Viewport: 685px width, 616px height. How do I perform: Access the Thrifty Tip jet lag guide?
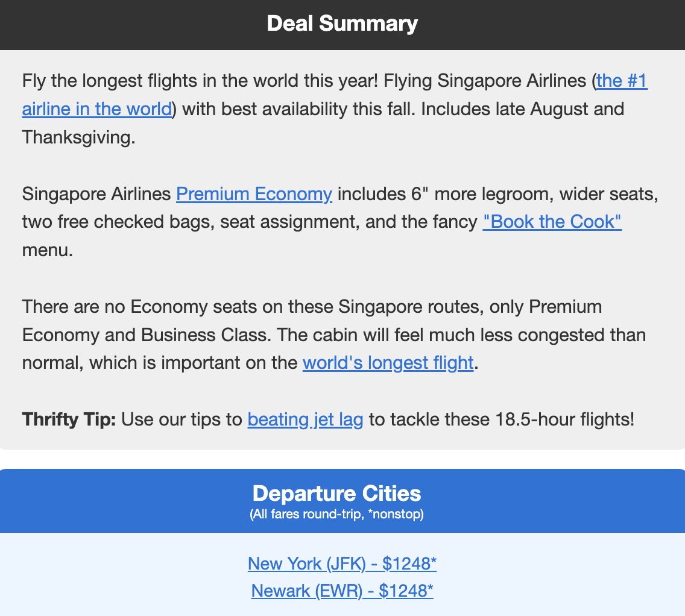[305, 419]
